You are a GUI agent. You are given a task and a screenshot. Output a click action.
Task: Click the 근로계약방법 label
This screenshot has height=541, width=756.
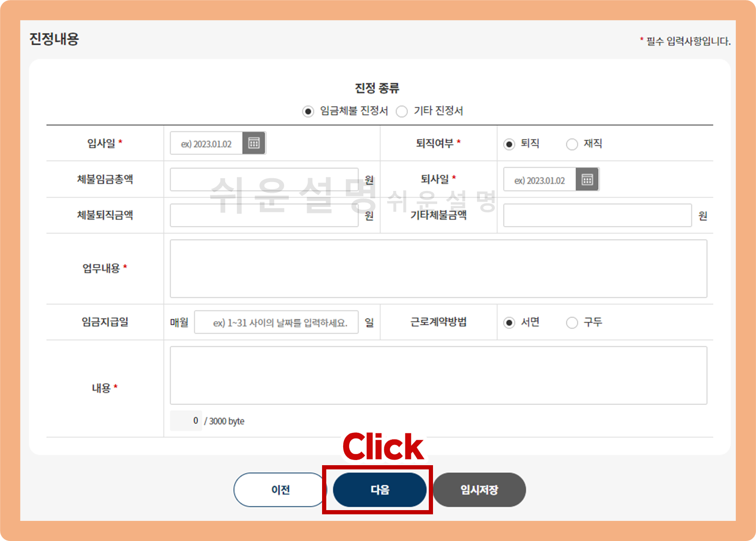coord(439,322)
